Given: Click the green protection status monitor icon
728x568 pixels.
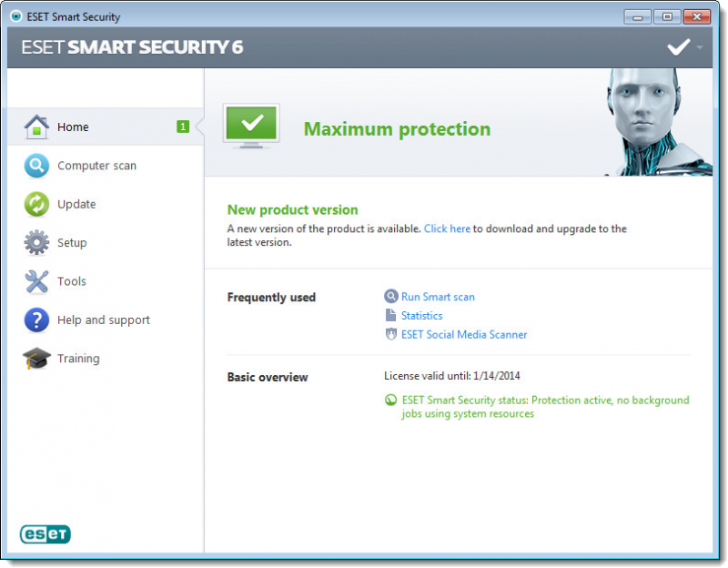Looking at the screenshot, I should click(251, 127).
